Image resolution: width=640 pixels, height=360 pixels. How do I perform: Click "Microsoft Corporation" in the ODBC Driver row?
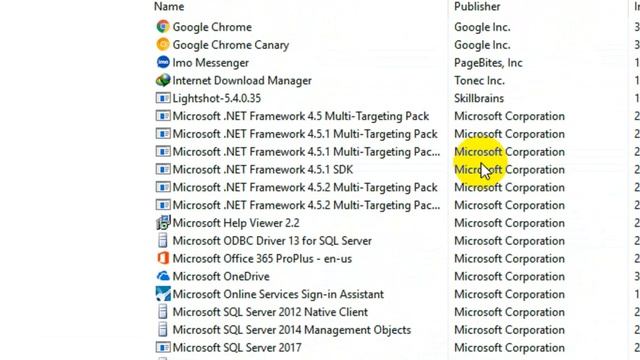tap(509, 241)
